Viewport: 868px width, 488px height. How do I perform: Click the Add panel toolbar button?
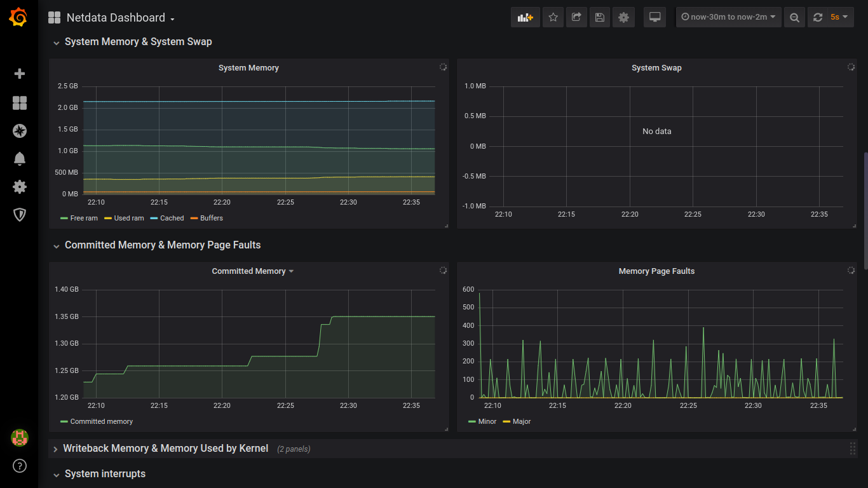[526, 18]
